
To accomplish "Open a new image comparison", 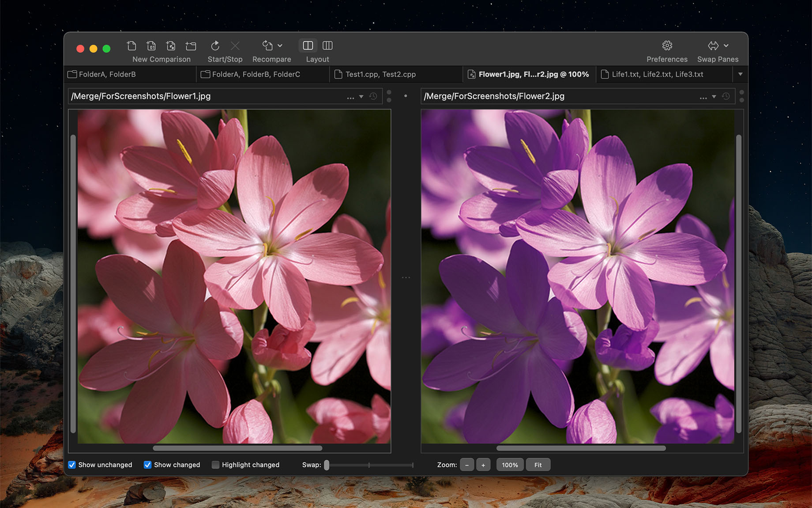I will point(170,45).
